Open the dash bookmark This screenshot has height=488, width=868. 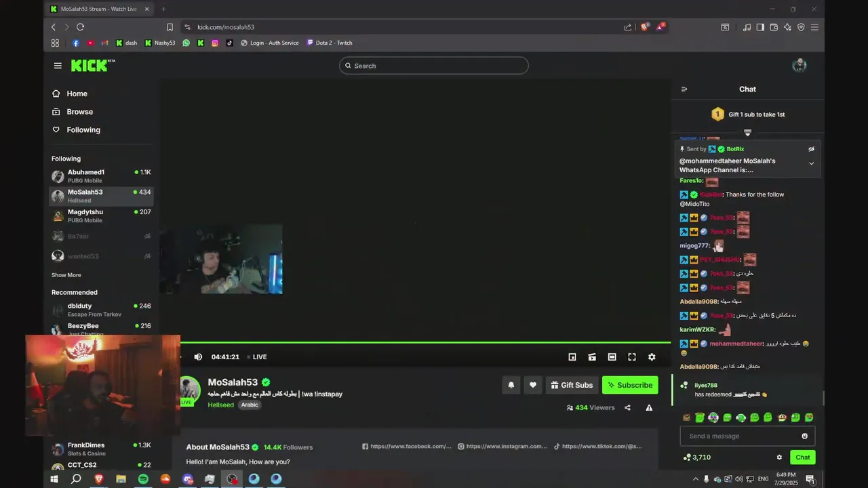(x=126, y=43)
